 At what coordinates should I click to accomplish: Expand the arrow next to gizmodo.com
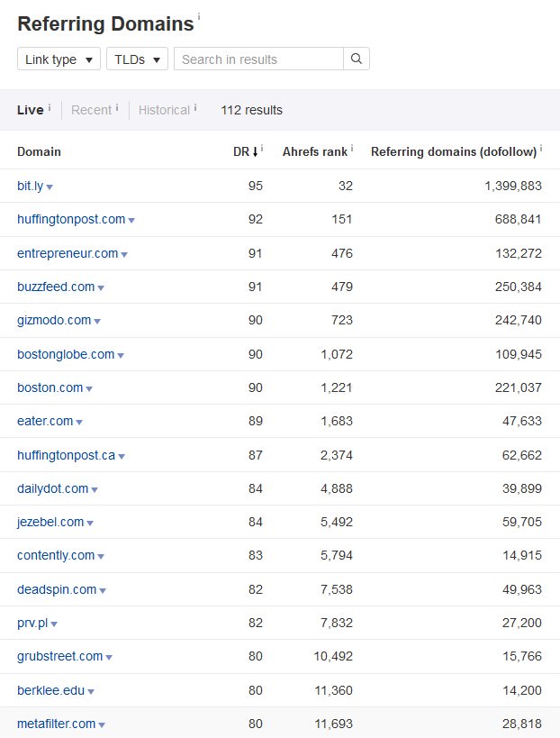97,322
